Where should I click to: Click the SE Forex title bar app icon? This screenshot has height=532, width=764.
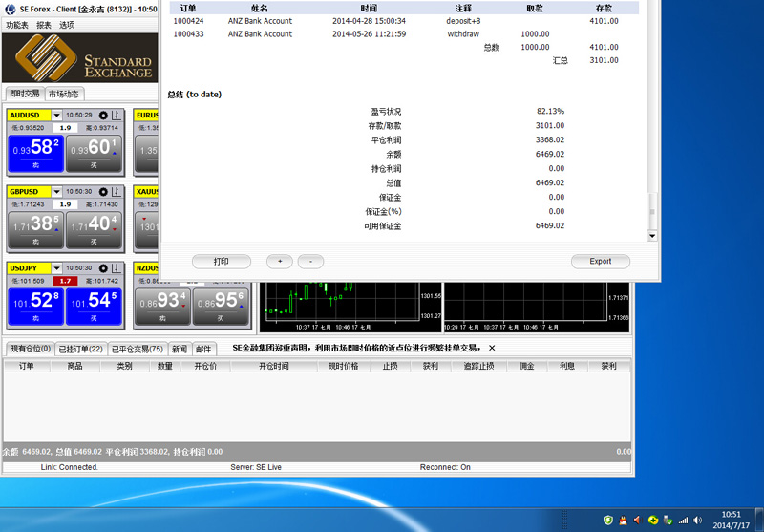pyautogui.click(x=11, y=9)
